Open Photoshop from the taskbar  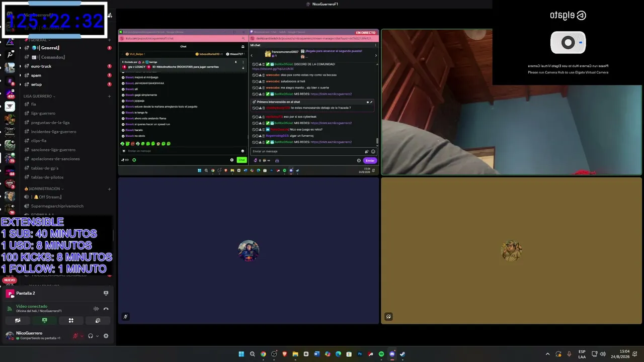coord(360,354)
